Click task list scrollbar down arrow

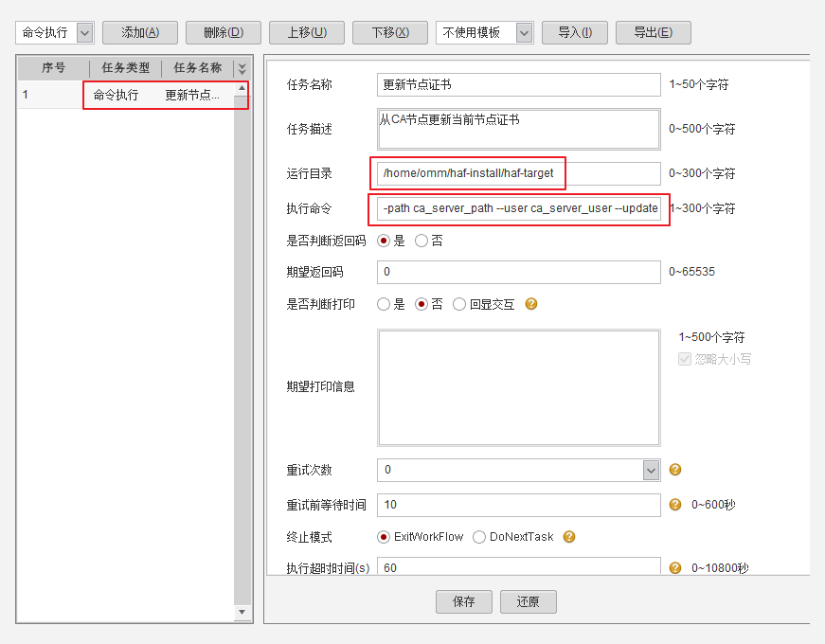coord(242,612)
